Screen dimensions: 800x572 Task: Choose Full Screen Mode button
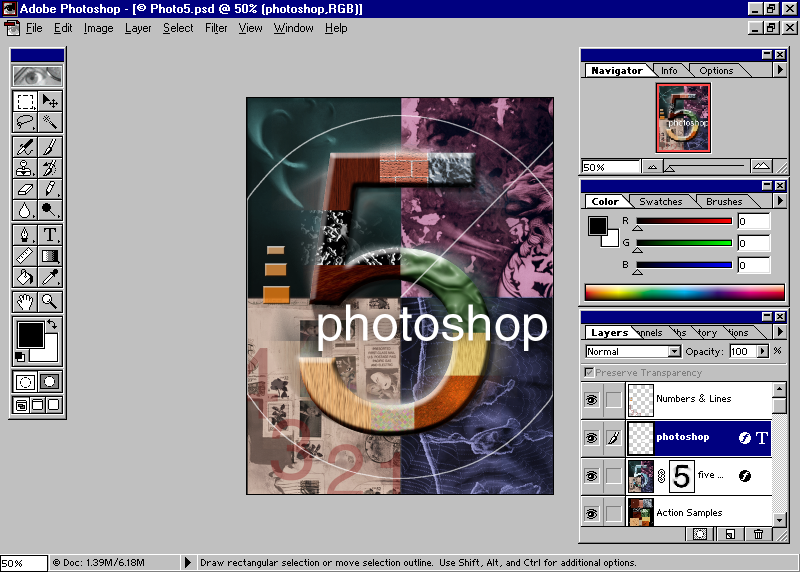54,405
